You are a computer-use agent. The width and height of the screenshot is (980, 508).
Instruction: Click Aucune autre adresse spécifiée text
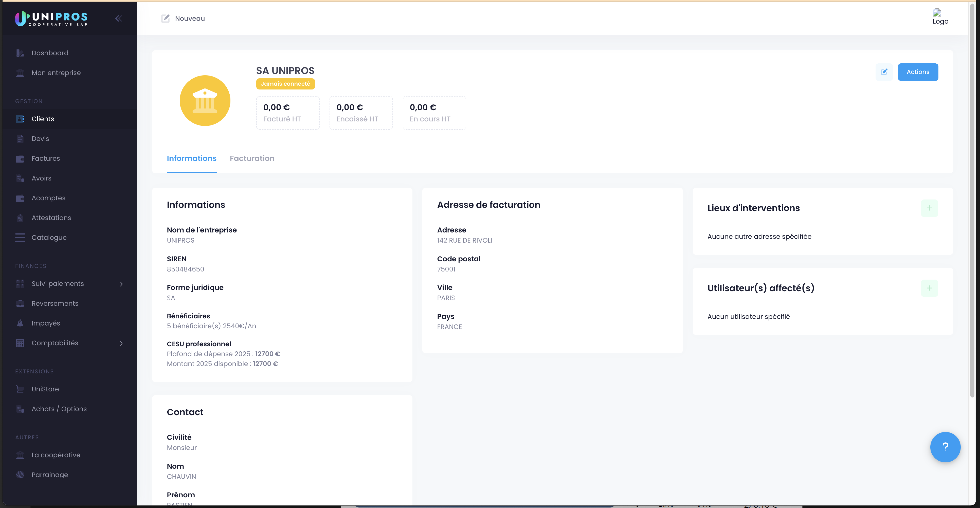coord(759,237)
